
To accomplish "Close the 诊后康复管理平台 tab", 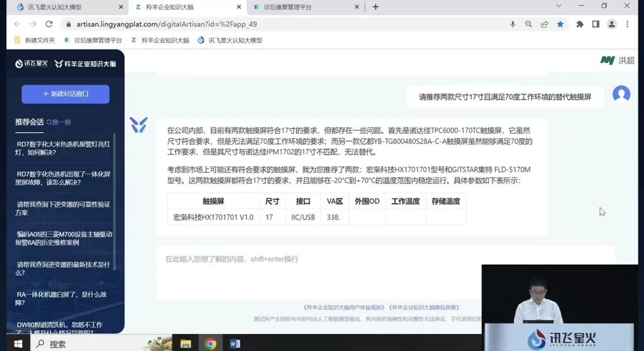I will point(357,7).
